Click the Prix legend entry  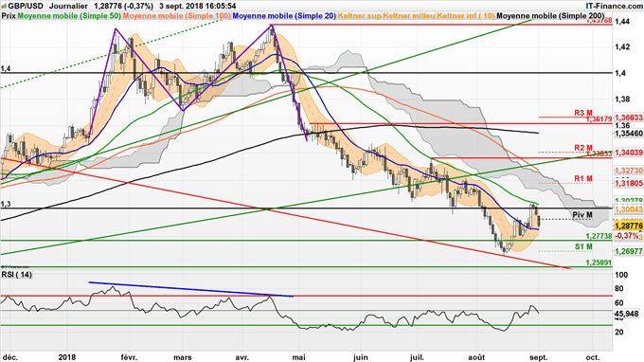click(x=9, y=15)
